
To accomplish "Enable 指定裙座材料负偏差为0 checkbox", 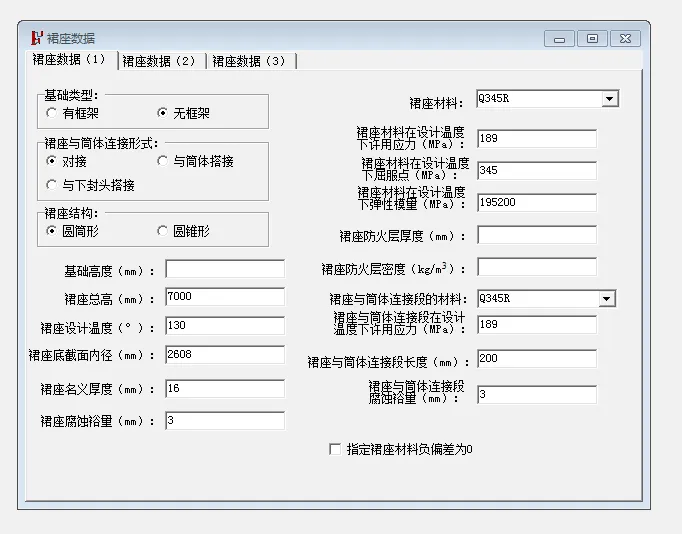I will [x=335, y=450].
